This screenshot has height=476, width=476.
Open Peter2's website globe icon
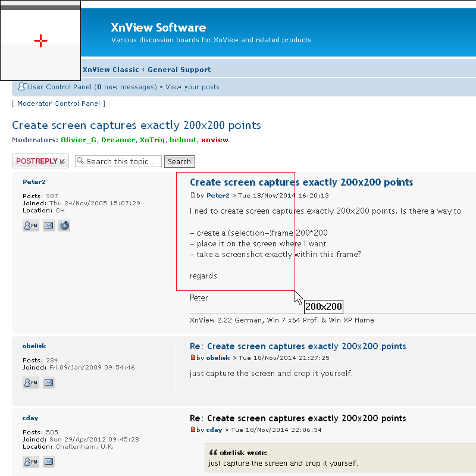[64, 226]
